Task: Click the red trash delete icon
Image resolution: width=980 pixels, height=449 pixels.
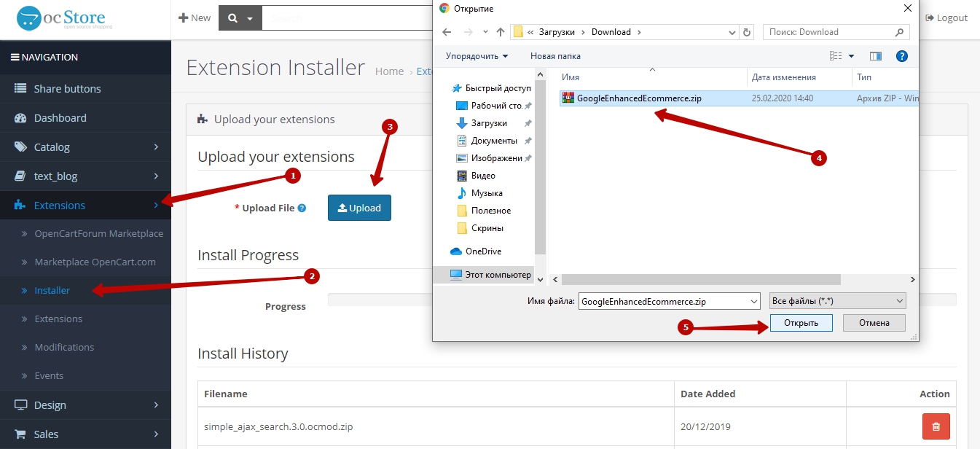Action: [936, 426]
